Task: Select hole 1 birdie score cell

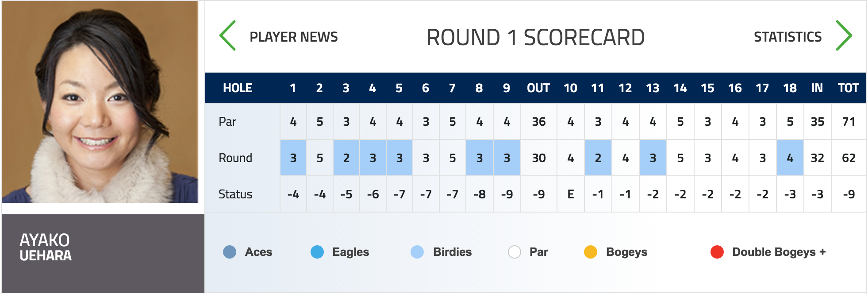Action: pyautogui.click(x=293, y=158)
